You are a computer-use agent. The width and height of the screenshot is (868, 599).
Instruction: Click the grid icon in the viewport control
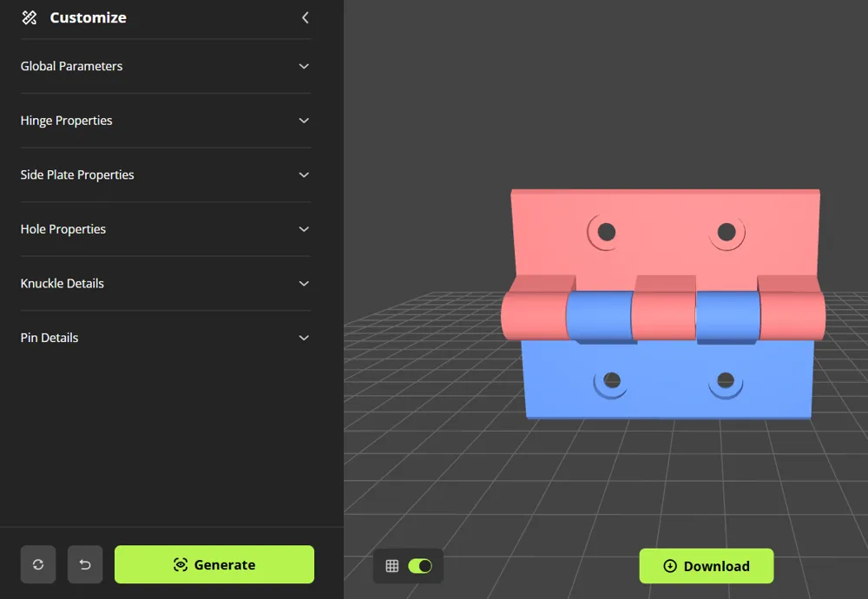tap(391, 565)
